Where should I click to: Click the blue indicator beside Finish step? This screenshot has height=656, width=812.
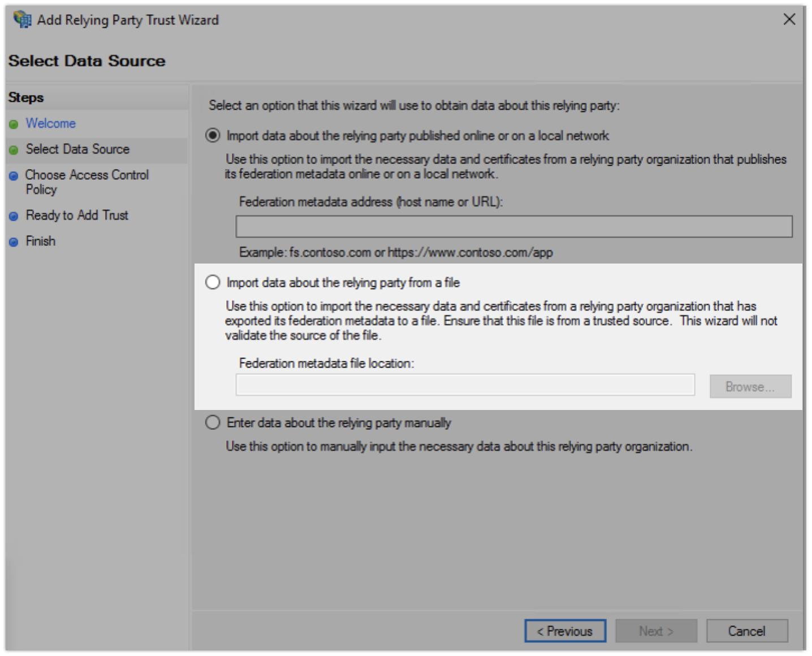click(x=15, y=241)
